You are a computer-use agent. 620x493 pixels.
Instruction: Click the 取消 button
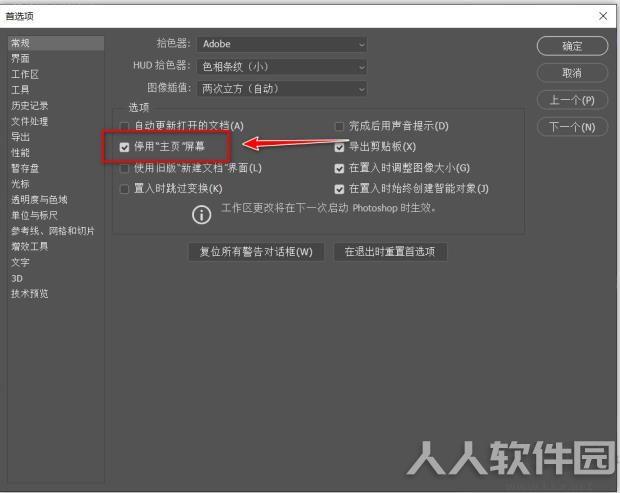click(572, 73)
